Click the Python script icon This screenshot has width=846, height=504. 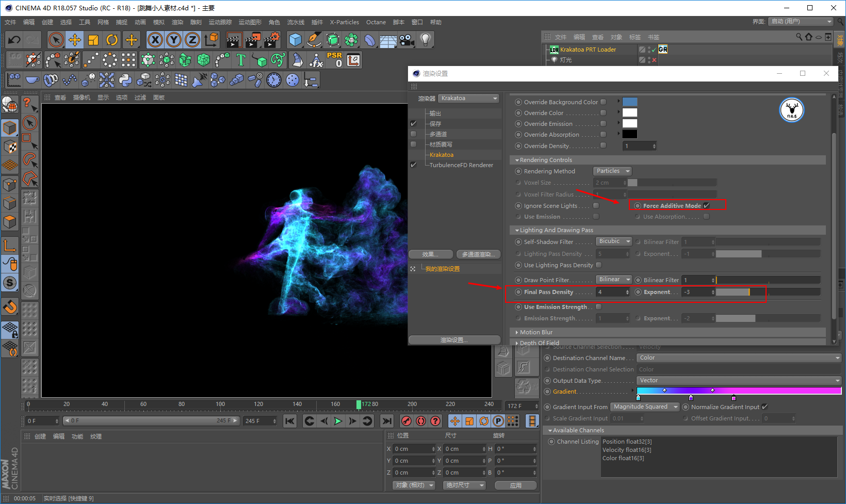(x=125, y=80)
